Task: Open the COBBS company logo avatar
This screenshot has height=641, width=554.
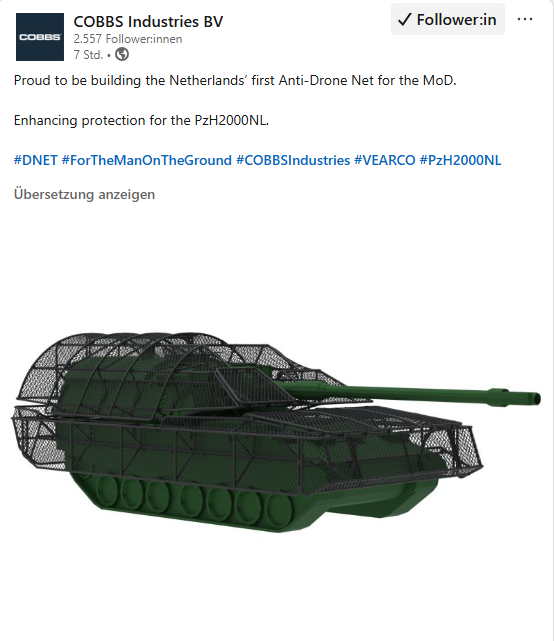Action: click(40, 37)
